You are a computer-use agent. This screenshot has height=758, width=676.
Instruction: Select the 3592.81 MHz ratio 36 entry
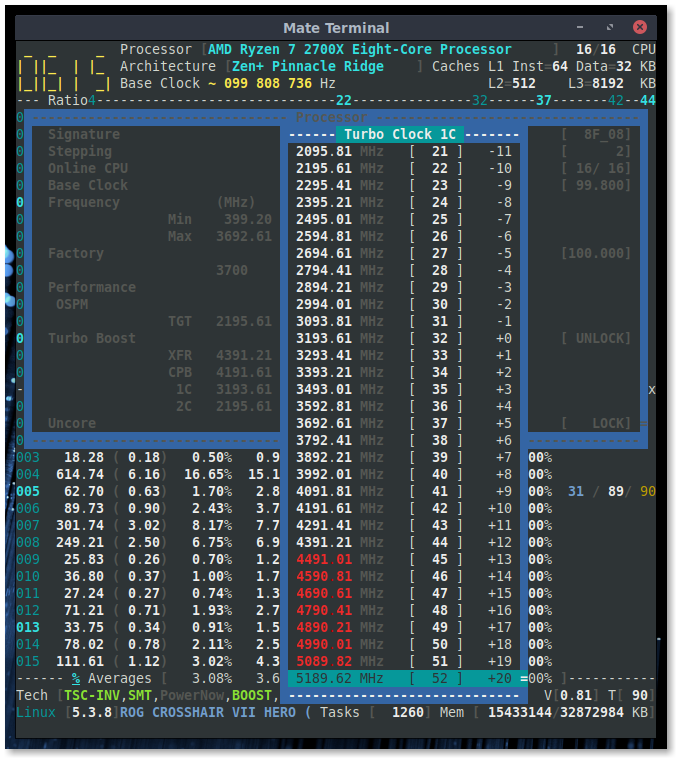click(x=404, y=406)
